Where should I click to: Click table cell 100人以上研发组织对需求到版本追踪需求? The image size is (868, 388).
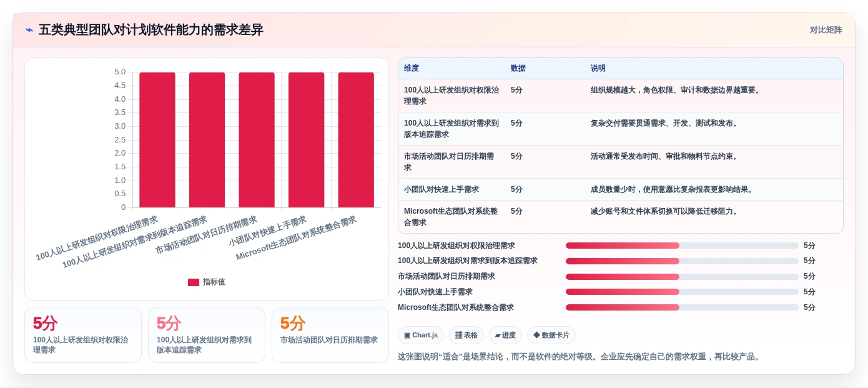pyautogui.click(x=451, y=129)
